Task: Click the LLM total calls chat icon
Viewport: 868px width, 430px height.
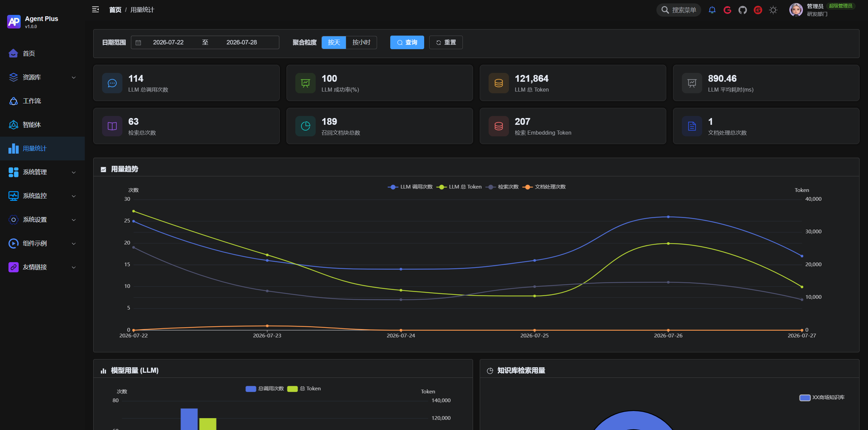Action: [x=112, y=83]
